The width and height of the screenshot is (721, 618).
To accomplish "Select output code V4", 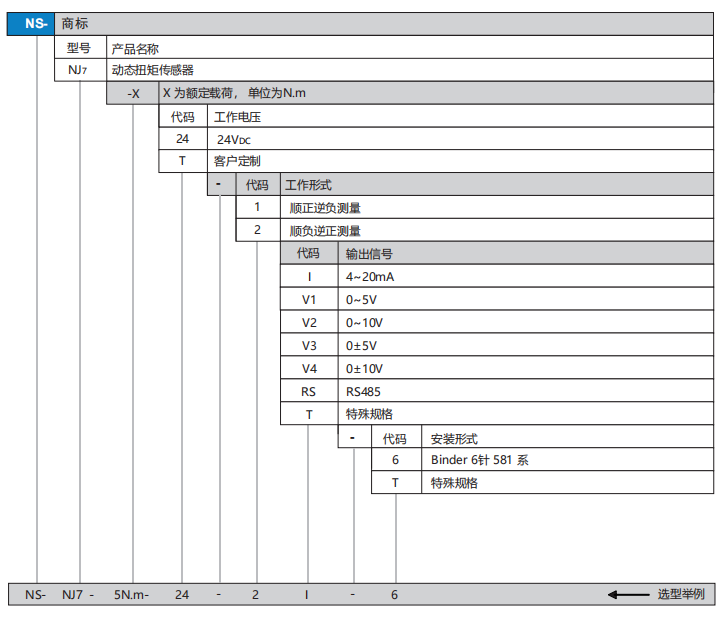I will coord(309,369).
